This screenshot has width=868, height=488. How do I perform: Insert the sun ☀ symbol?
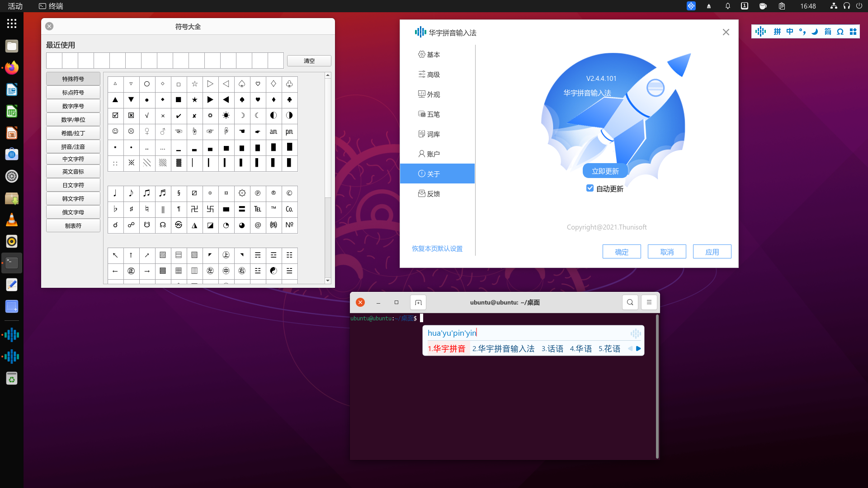coord(226,116)
